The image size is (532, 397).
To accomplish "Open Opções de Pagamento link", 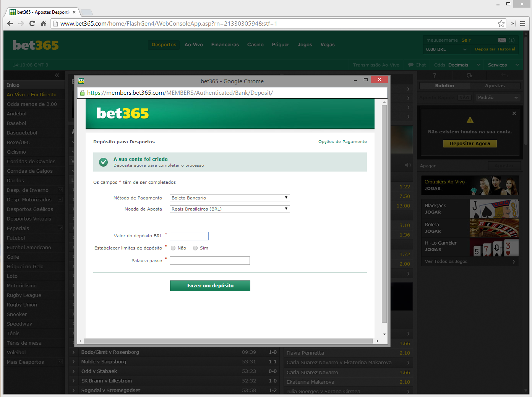I will pos(342,142).
